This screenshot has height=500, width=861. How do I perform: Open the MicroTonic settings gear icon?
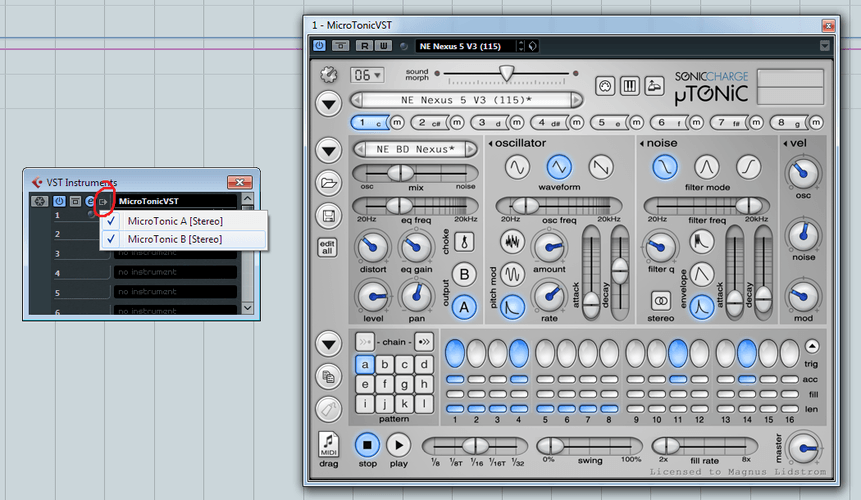pos(328,74)
